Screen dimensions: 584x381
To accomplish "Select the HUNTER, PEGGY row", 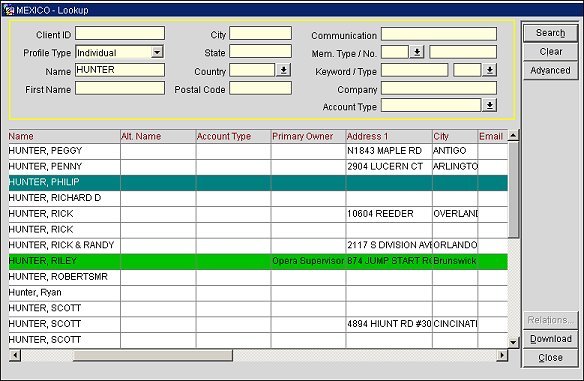I will 258,151.
